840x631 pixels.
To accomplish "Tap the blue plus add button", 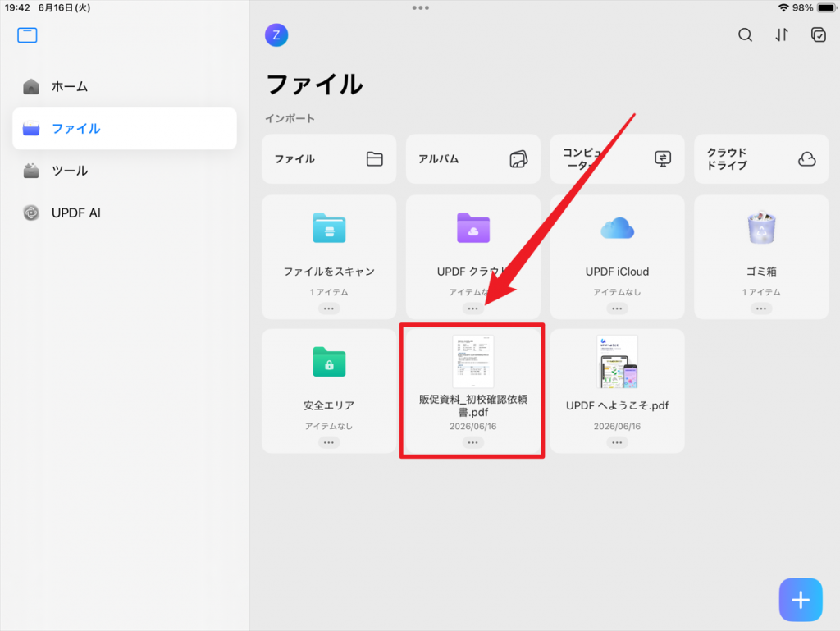I will [x=801, y=600].
